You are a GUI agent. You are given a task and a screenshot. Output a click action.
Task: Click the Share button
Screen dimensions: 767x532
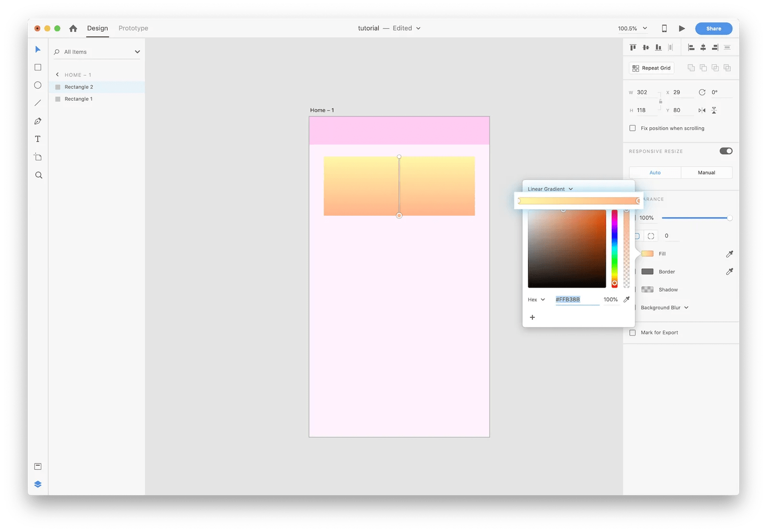click(713, 29)
